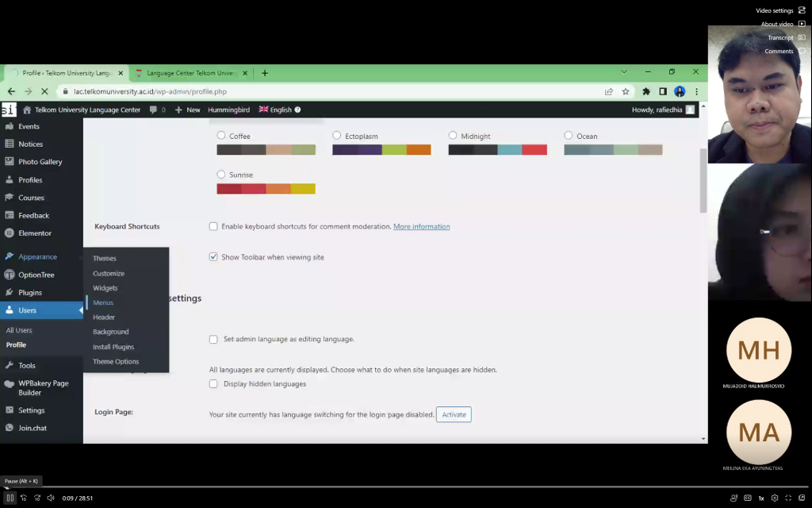Open About video panel
The image size is (812, 508).
point(783,24)
